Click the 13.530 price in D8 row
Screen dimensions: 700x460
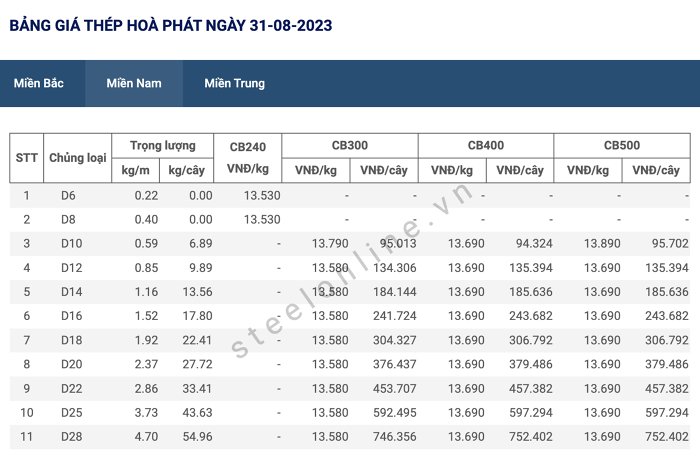[x=262, y=220]
